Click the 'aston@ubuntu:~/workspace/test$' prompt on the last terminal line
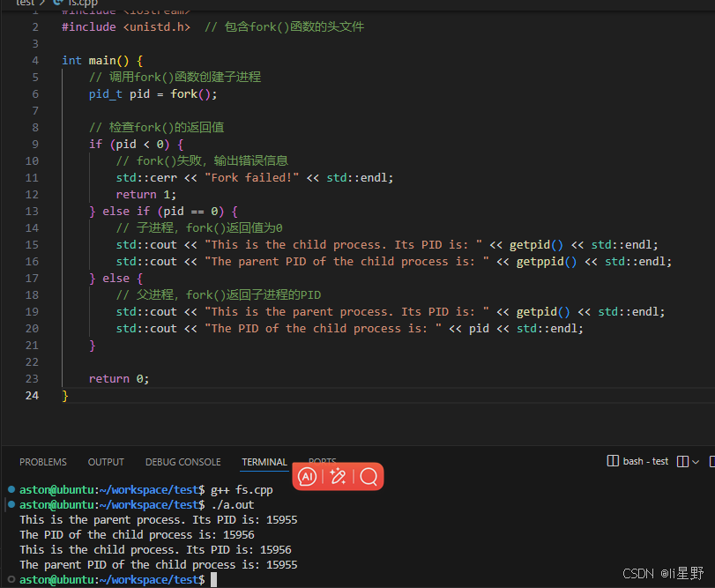 coord(112,580)
